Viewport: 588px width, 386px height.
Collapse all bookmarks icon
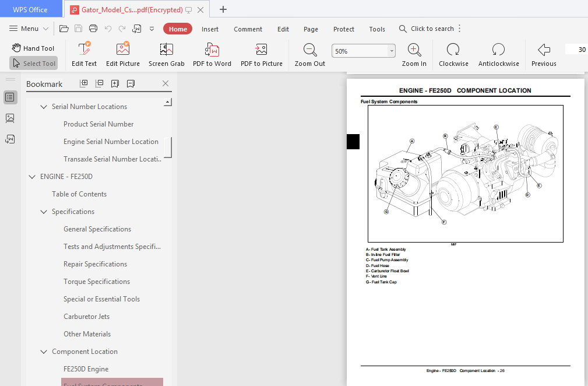click(x=100, y=83)
